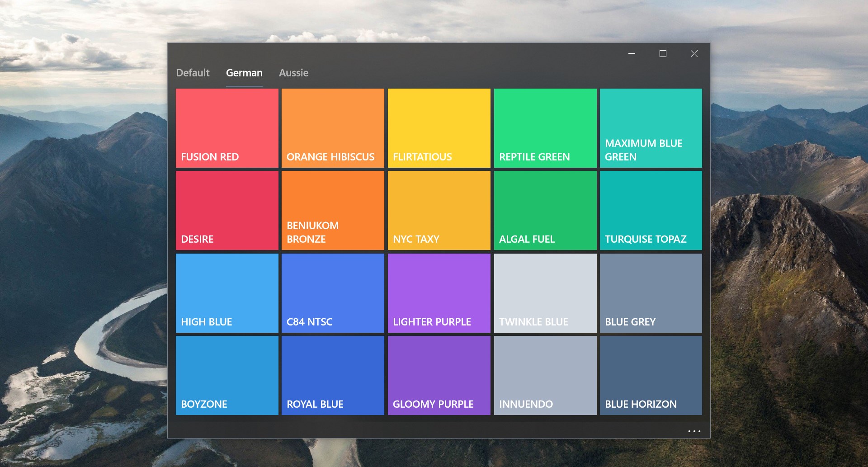The width and height of the screenshot is (868, 467).
Task: Choose the High Blue color tile
Action: (x=227, y=293)
